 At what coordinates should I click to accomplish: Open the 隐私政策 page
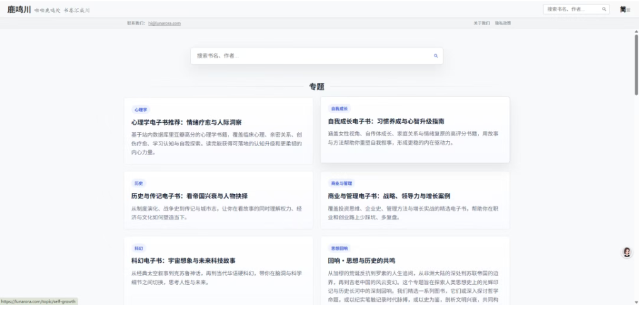503,23
